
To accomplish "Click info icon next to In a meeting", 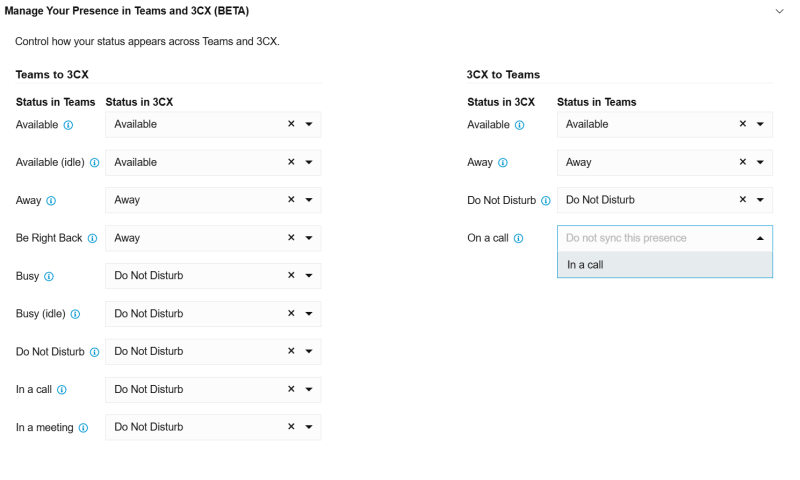I will pos(83,428).
